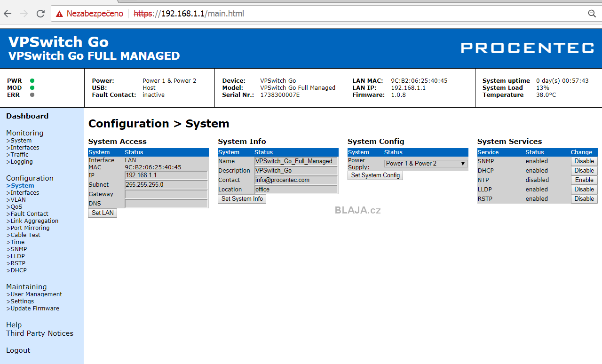Click the Firmware version 1.0.8
602x364 pixels.
[398, 95]
